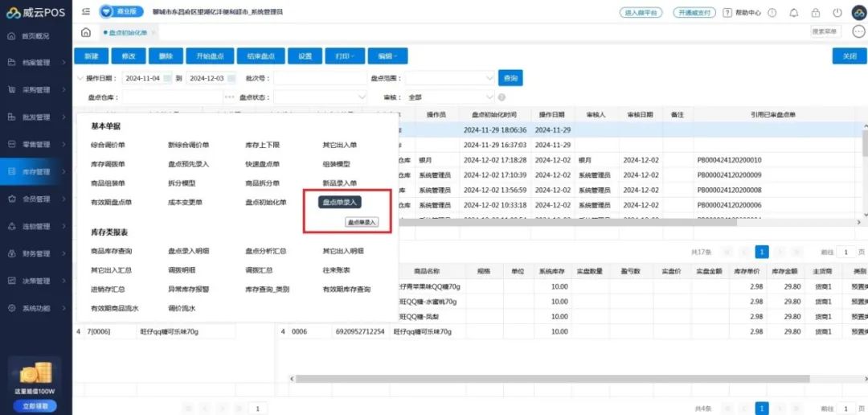868x415 pixels.
Task: Click the more options ellipsis icon
Action: click(x=858, y=32)
